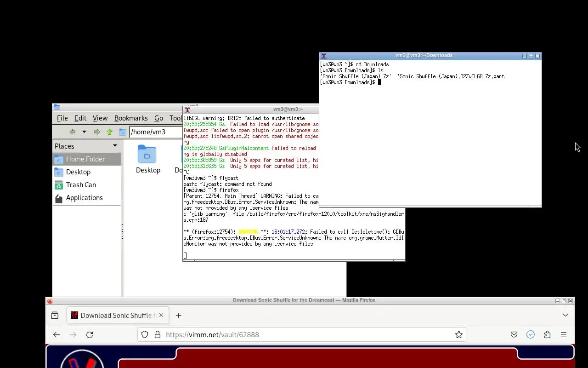Viewport: 588px width, 368px height.
Task: Click the 'flycast: command not found' line
Action: pos(227,184)
